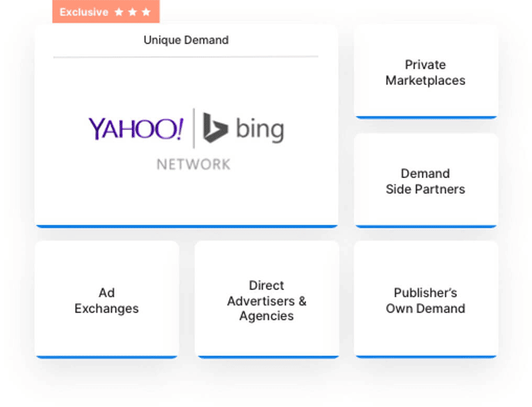Image resolution: width=532 pixels, height=407 pixels.
Task: Open the Private Marketplaces card
Action: [426, 72]
